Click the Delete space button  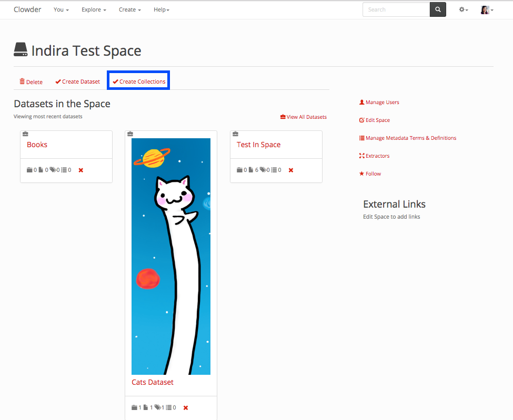[31, 82]
